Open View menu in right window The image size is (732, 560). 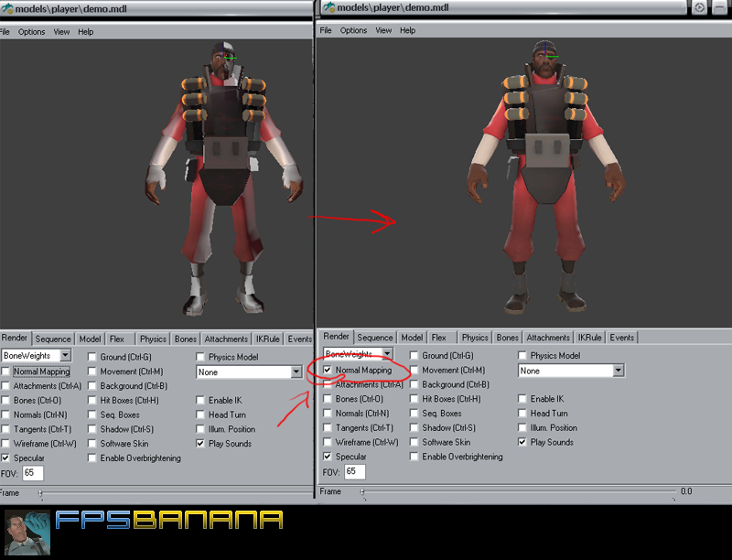click(x=383, y=30)
